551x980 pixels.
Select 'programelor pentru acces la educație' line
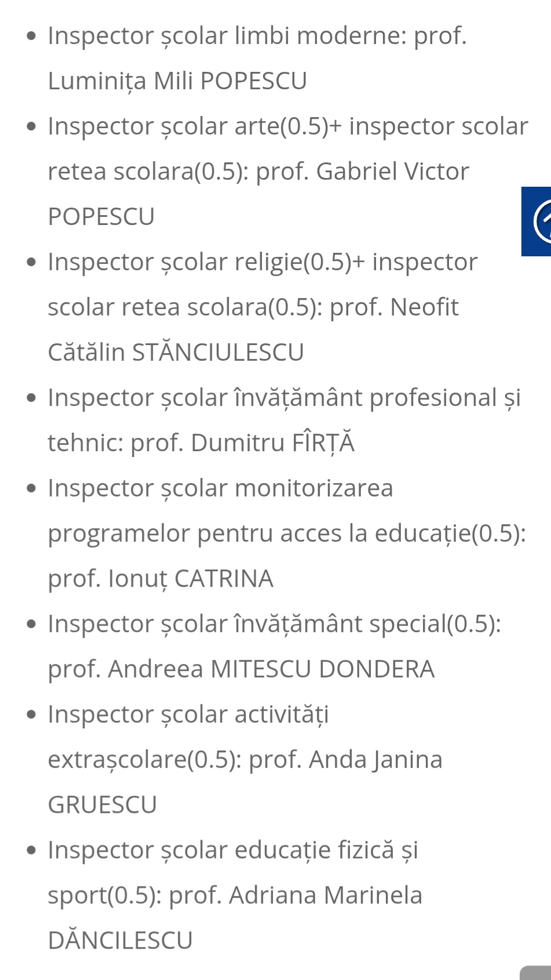[x=287, y=533]
